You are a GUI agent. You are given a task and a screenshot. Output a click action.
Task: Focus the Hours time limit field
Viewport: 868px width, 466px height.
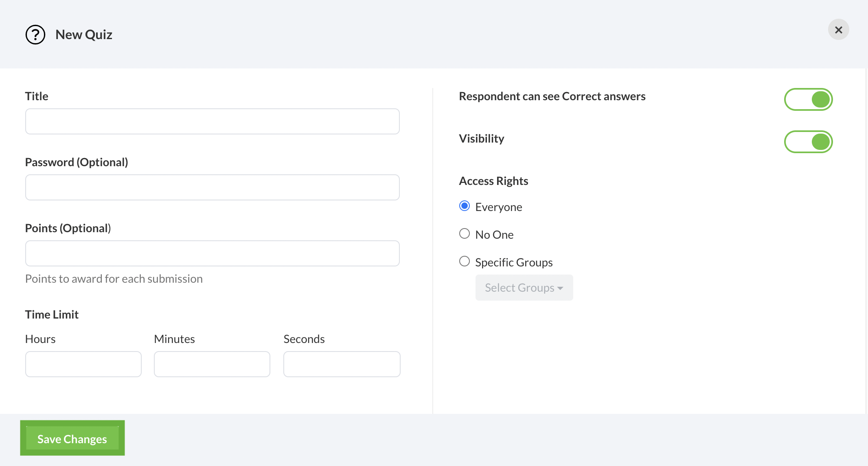[83, 364]
